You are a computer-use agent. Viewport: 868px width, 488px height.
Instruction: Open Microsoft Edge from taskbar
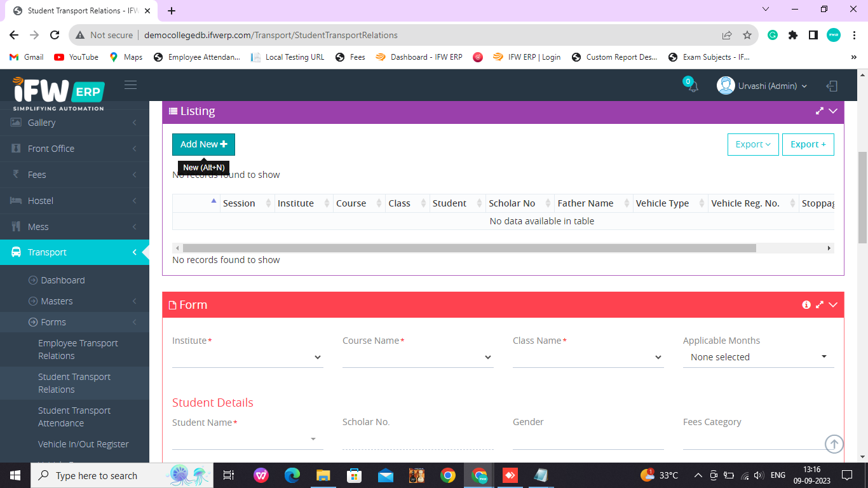coord(292,475)
